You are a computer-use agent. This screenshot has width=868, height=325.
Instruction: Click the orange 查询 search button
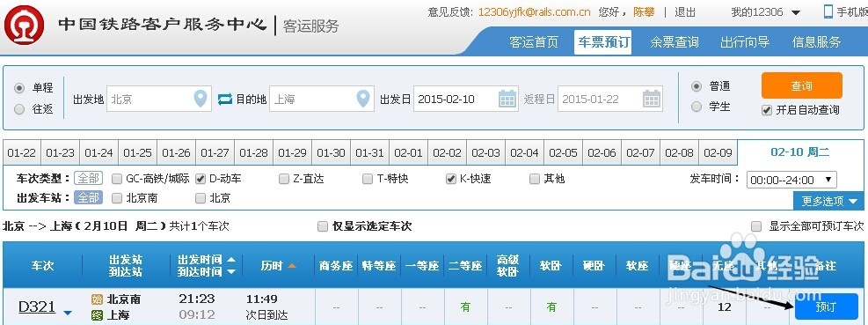point(801,86)
